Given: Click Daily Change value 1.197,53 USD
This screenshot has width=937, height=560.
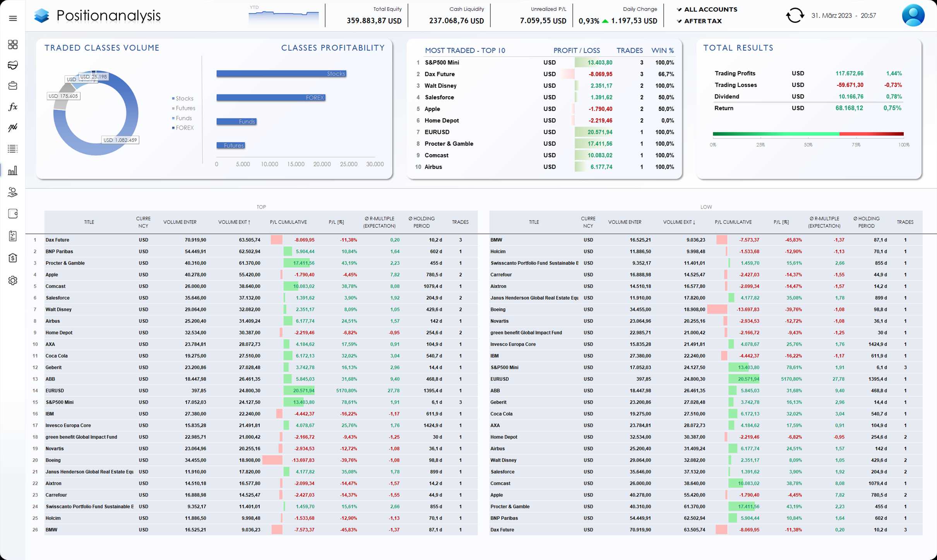Looking at the screenshot, I should pos(634,21).
